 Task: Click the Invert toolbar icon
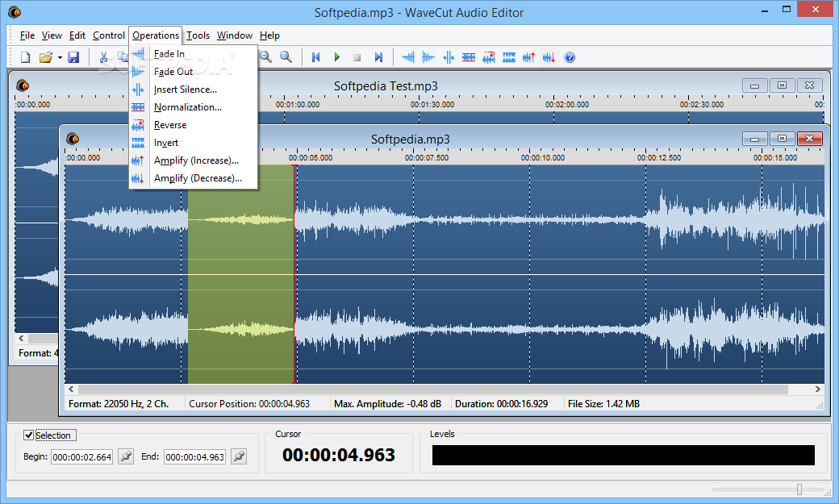tap(509, 57)
